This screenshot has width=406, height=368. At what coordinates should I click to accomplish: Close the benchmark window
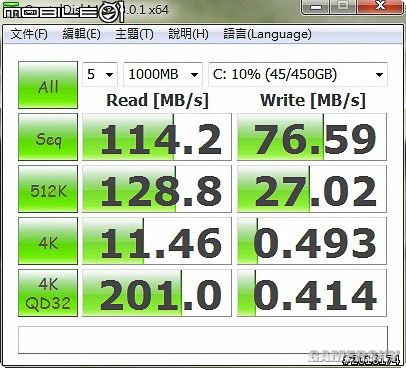380,6
